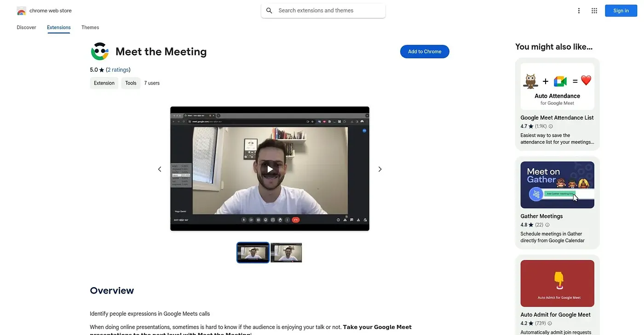Click the search magnifier icon
644x335 pixels.
(269, 11)
